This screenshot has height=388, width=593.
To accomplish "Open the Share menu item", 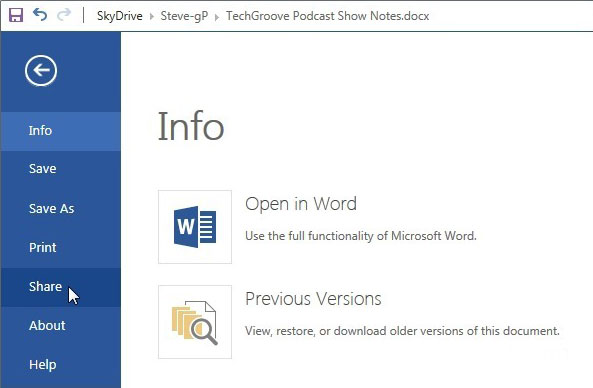I will click(x=61, y=287).
